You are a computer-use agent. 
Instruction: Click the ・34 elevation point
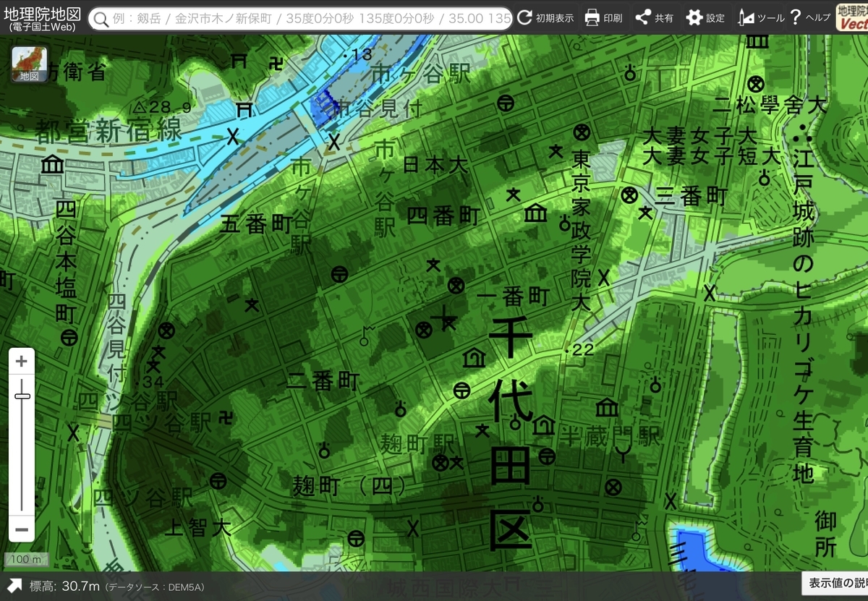[x=150, y=381]
